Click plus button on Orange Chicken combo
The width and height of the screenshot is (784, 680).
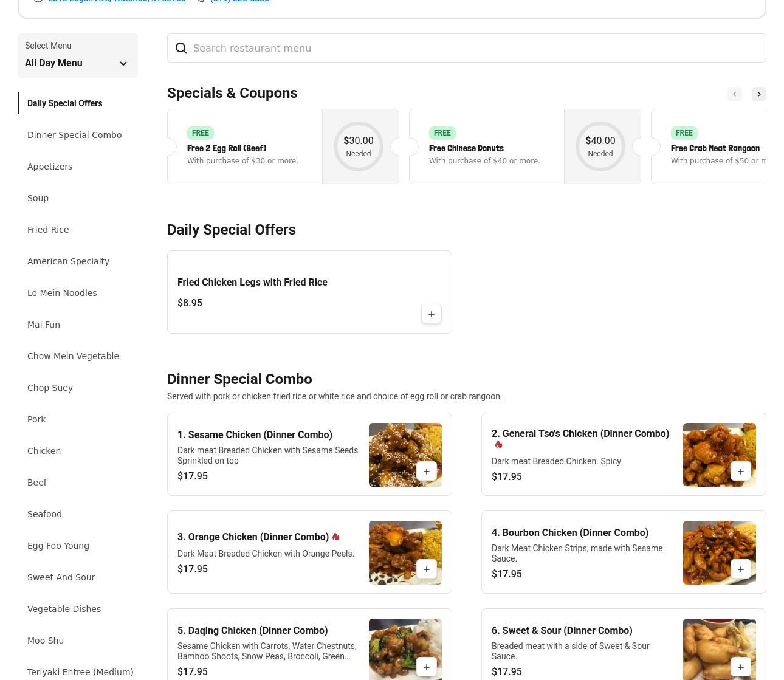tap(426, 569)
